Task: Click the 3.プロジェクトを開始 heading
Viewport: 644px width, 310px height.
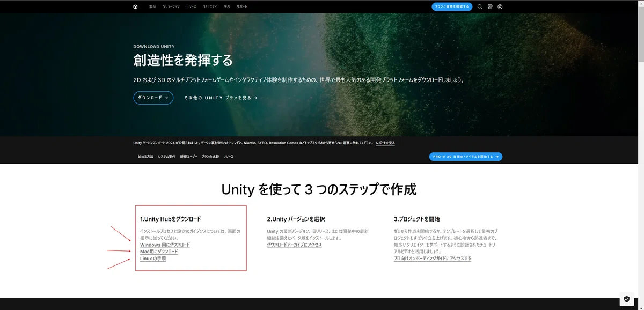Action: click(417, 219)
